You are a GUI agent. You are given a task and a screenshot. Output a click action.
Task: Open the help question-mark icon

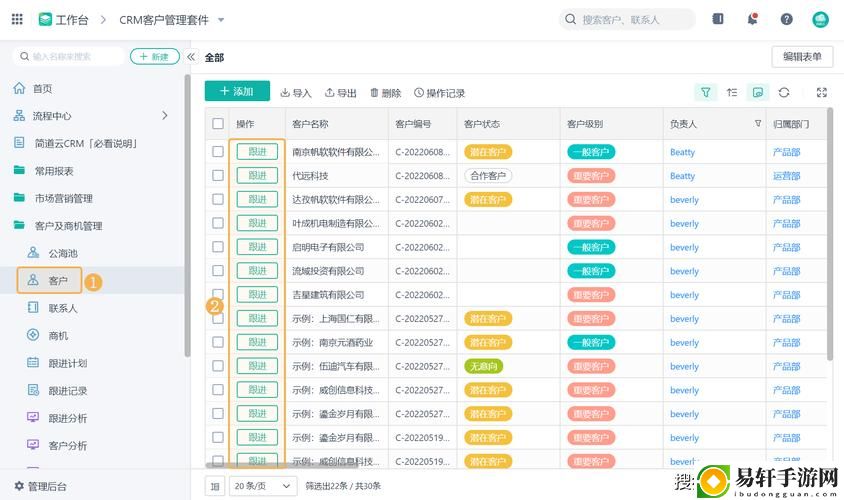pyautogui.click(x=786, y=19)
